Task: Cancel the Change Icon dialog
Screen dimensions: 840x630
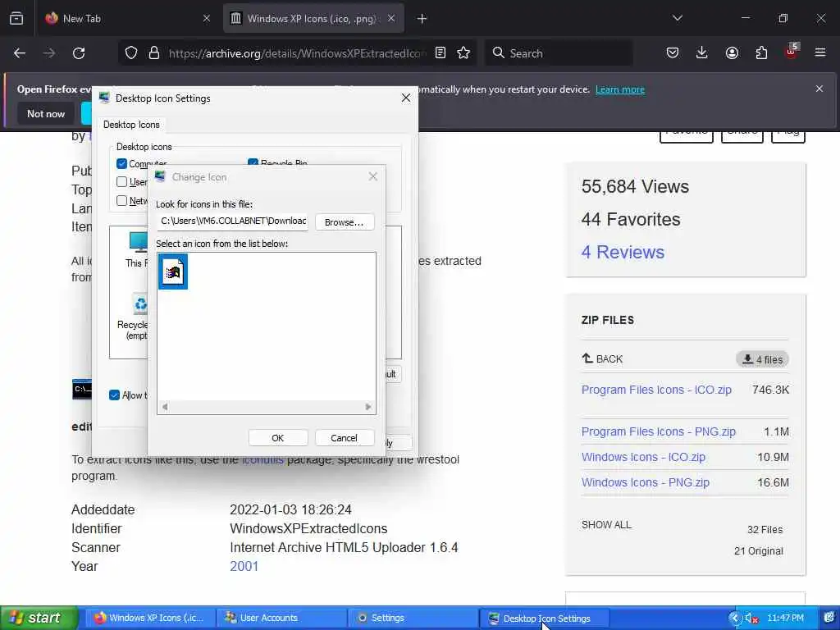Action: [344, 438]
